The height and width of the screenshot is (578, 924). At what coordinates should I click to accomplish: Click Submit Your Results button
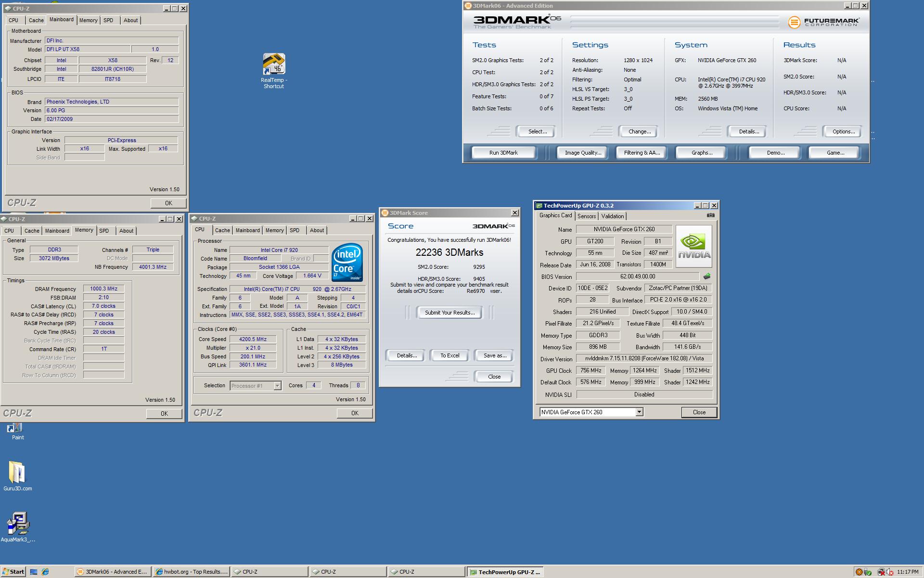pyautogui.click(x=449, y=313)
